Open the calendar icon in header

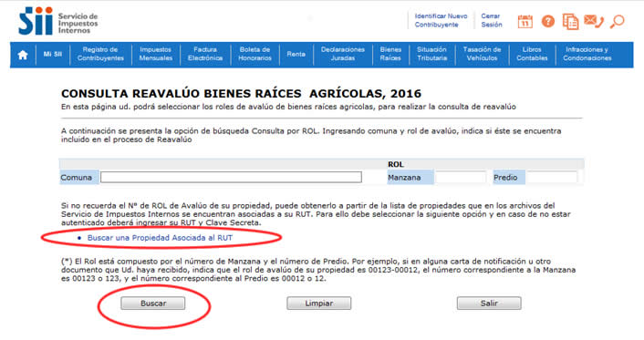click(525, 21)
